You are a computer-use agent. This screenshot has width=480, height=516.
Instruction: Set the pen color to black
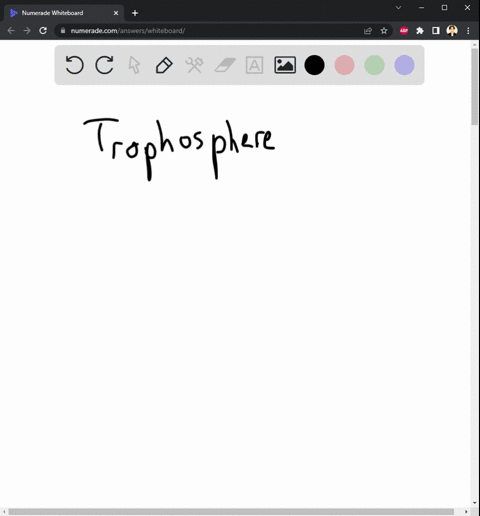pyautogui.click(x=314, y=65)
